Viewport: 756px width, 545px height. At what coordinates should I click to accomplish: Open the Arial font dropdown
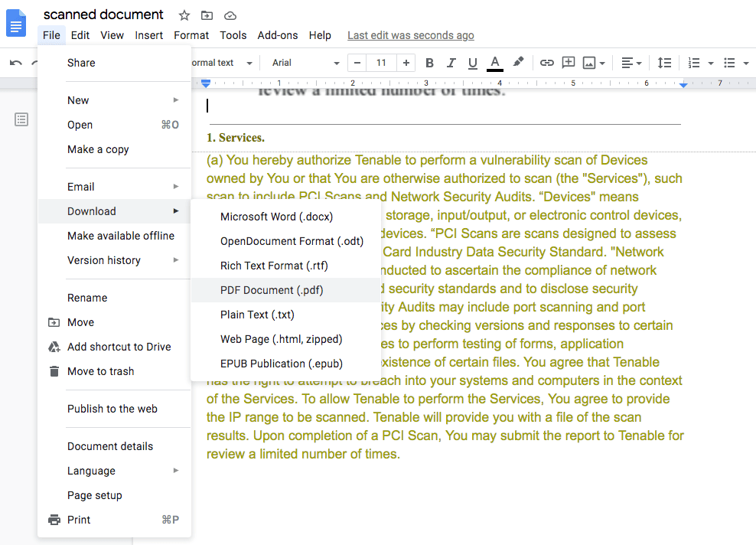point(305,63)
